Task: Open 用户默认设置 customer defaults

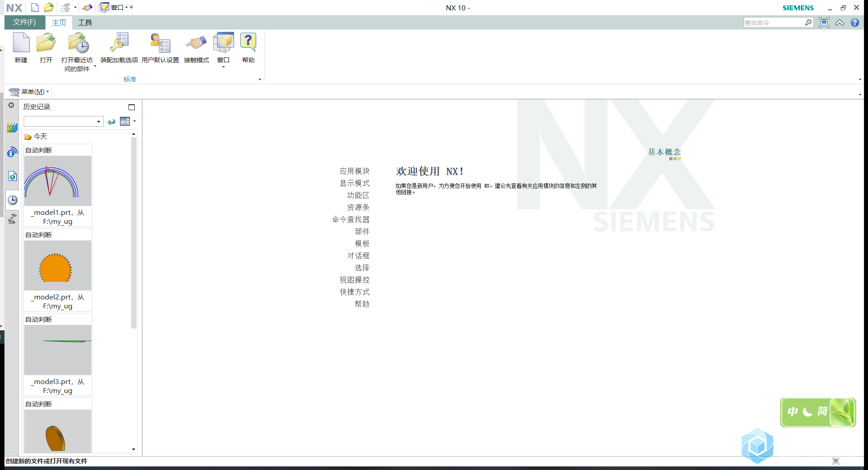Action: [160, 48]
